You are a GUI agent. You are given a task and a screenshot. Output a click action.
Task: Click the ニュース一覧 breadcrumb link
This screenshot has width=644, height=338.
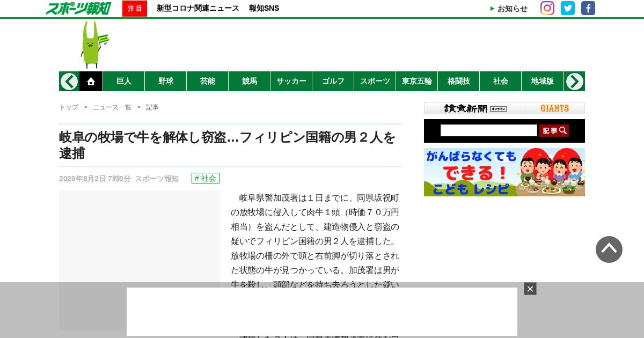[x=112, y=107]
